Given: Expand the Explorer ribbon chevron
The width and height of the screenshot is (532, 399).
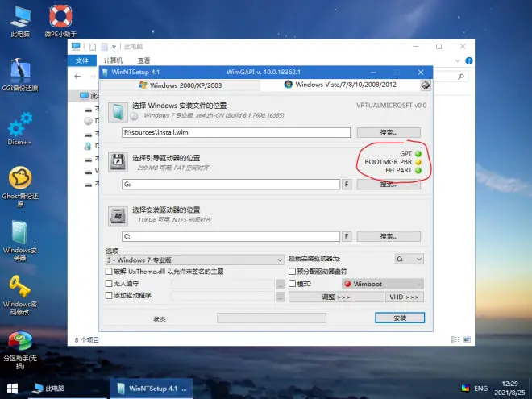Looking at the screenshot, I should tap(457, 61).
